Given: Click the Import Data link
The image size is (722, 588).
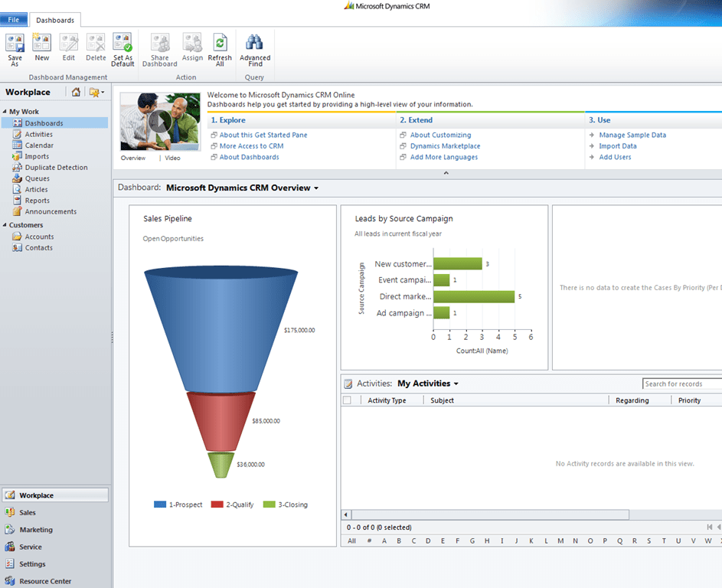Looking at the screenshot, I should pyautogui.click(x=617, y=146).
